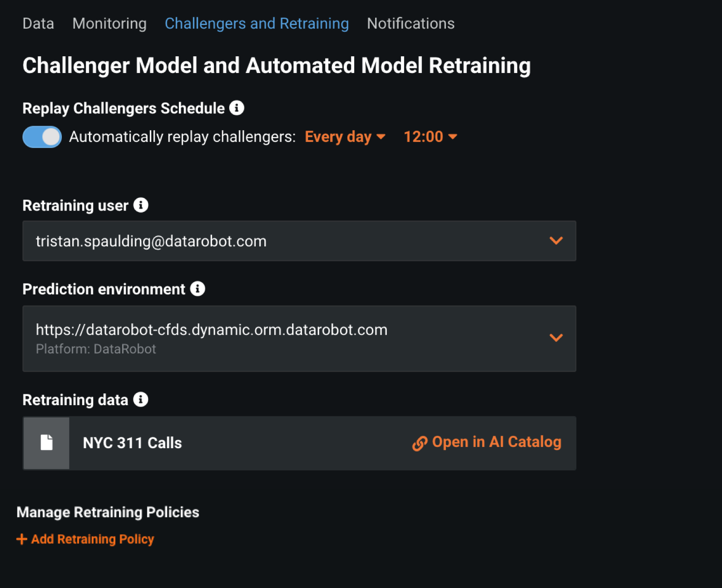Open the 12:00 time dropdown

[430, 137]
